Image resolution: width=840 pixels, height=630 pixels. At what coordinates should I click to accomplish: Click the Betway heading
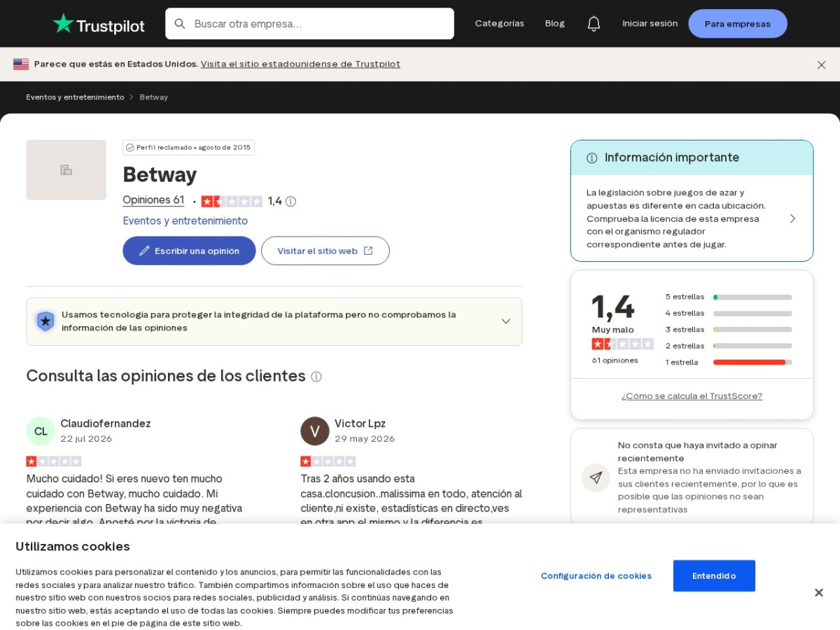click(160, 174)
